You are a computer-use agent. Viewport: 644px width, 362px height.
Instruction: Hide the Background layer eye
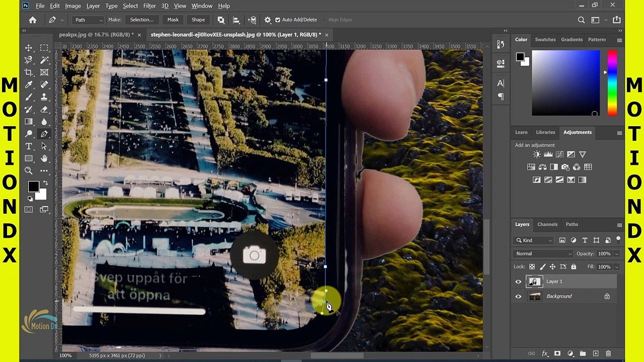pyautogui.click(x=518, y=297)
